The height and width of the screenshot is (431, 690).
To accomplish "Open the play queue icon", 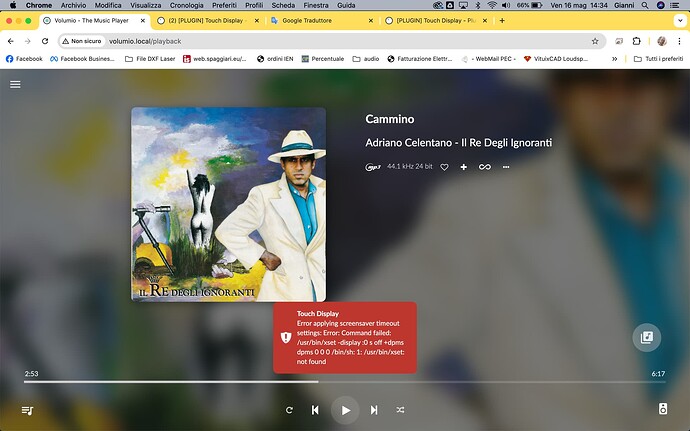I will coord(27,410).
